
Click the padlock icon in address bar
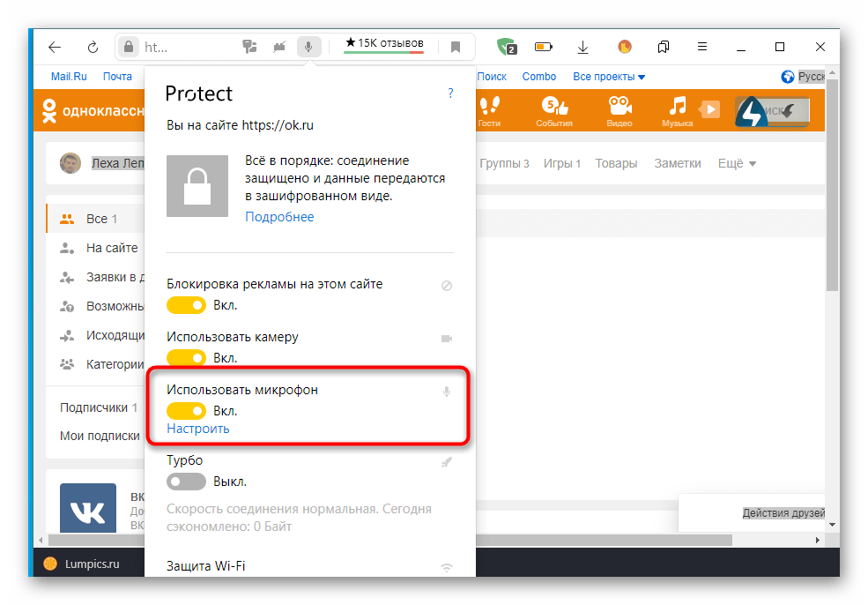[130, 47]
